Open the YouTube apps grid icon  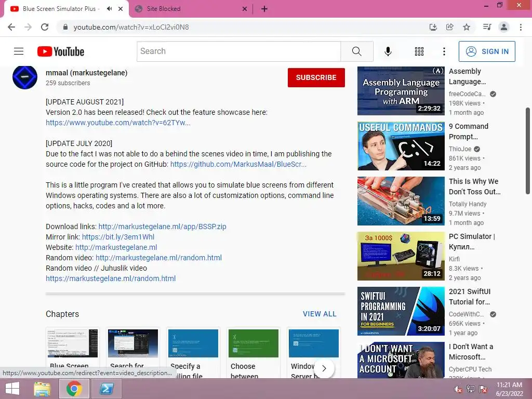point(419,51)
